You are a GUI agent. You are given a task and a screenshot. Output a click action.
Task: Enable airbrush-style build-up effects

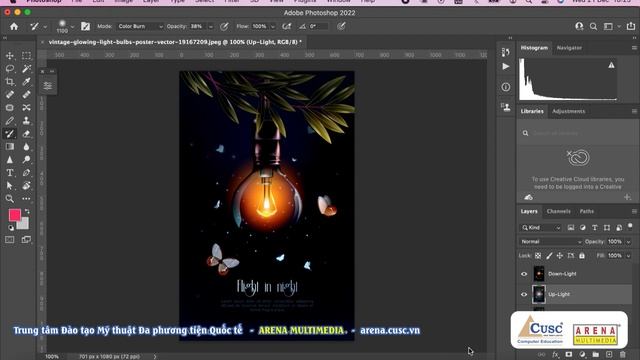[x=287, y=27]
